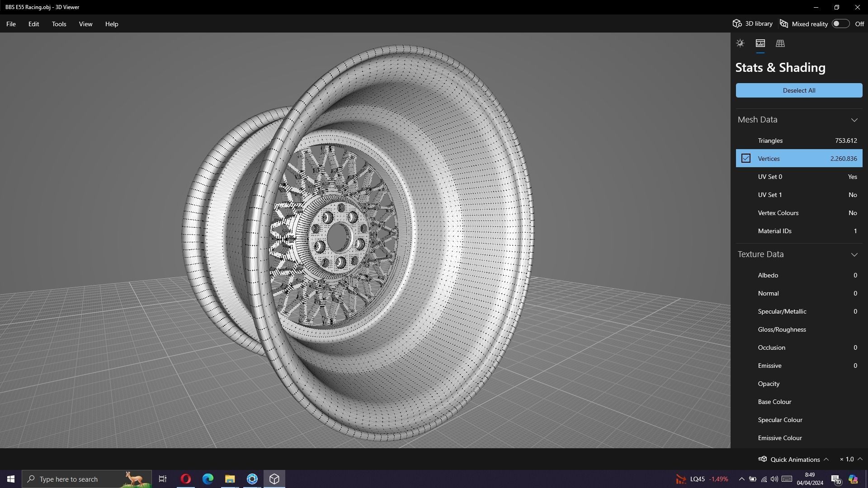The width and height of the screenshot is (868, 488).
Task: Open the Copilot icon in taskbar
Action: (853, 479)
